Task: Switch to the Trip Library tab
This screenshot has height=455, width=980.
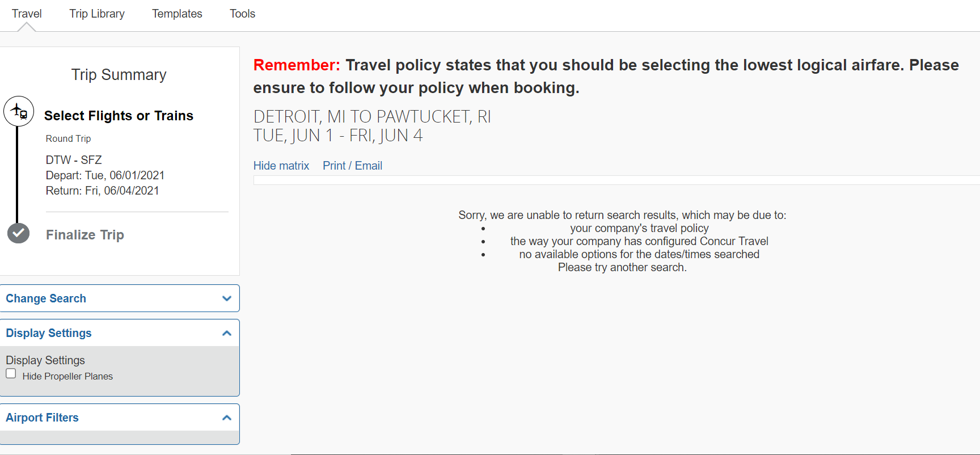Action: pyautogui.click(x=97, y=14)
